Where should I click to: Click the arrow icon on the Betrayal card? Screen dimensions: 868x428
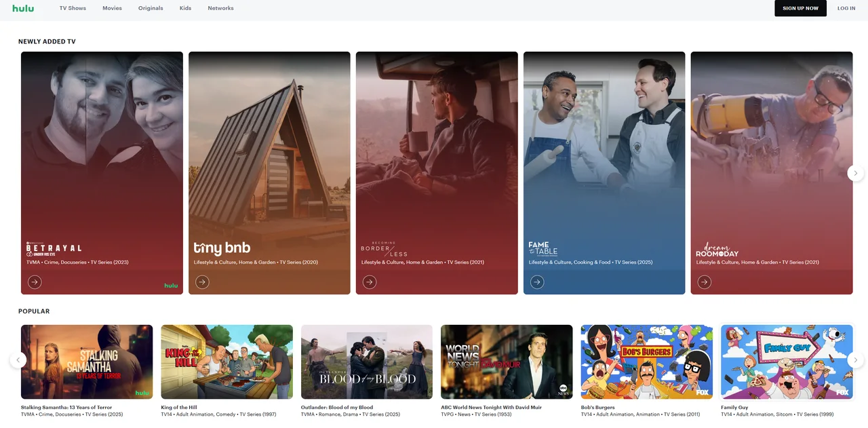[x=35, y=281]
